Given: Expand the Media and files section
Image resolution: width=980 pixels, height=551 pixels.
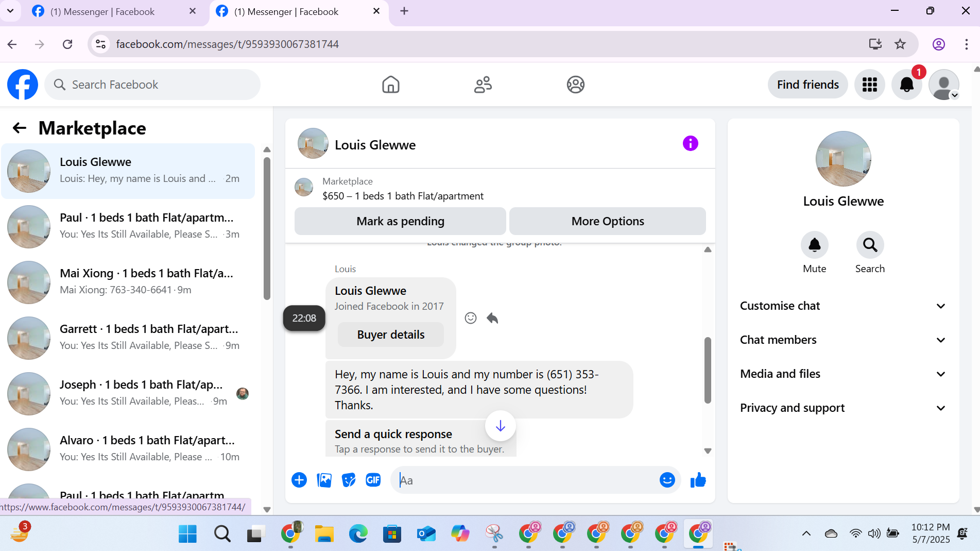Looking at the screenshot, I should pyautogui.click(x=843, y=374).
